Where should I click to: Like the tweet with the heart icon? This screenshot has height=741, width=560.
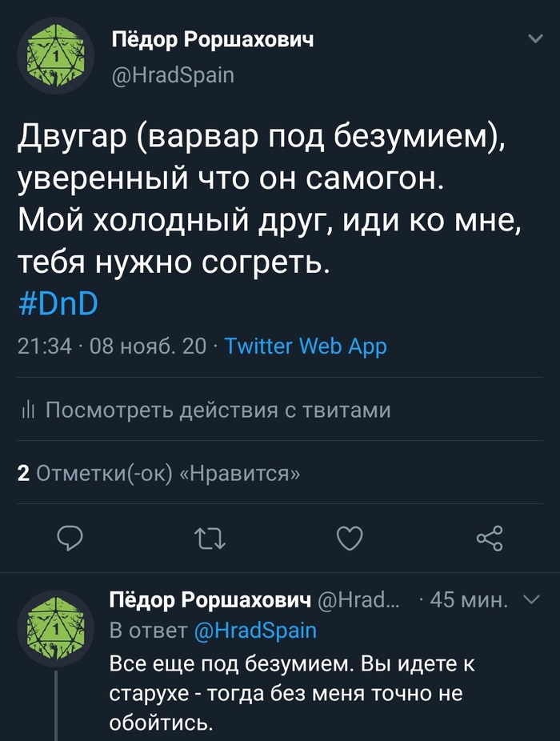(x=350, y=538)
